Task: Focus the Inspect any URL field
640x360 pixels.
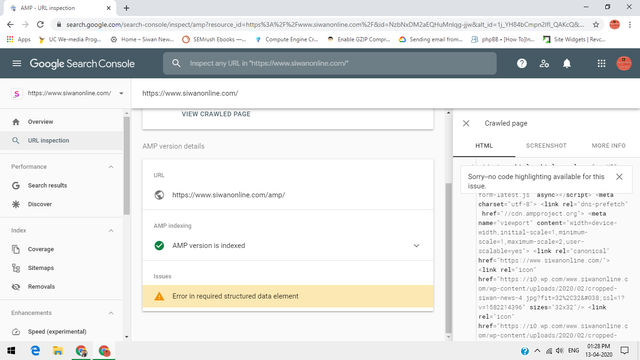Action: (330, 63)
